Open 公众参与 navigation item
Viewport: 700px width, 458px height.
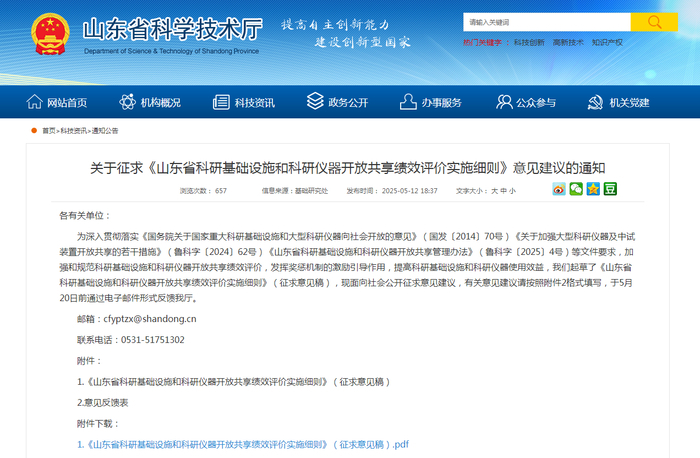(536, 103)
